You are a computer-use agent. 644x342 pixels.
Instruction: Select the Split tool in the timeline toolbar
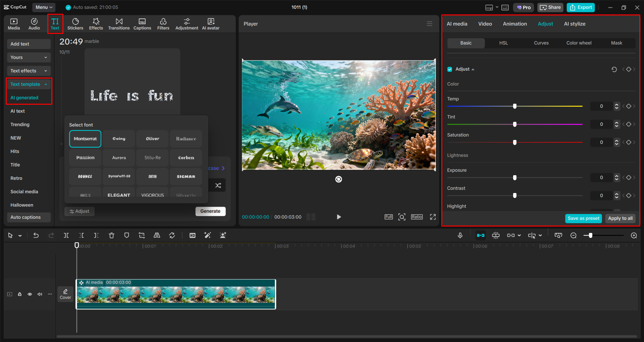(66, 235)
